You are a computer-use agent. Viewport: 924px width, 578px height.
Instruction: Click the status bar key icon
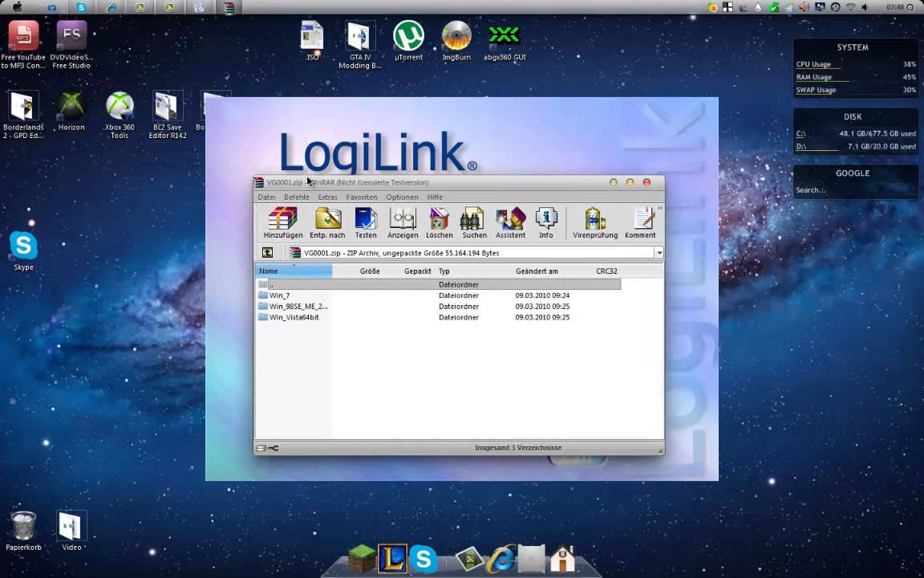tap(274, 448)
